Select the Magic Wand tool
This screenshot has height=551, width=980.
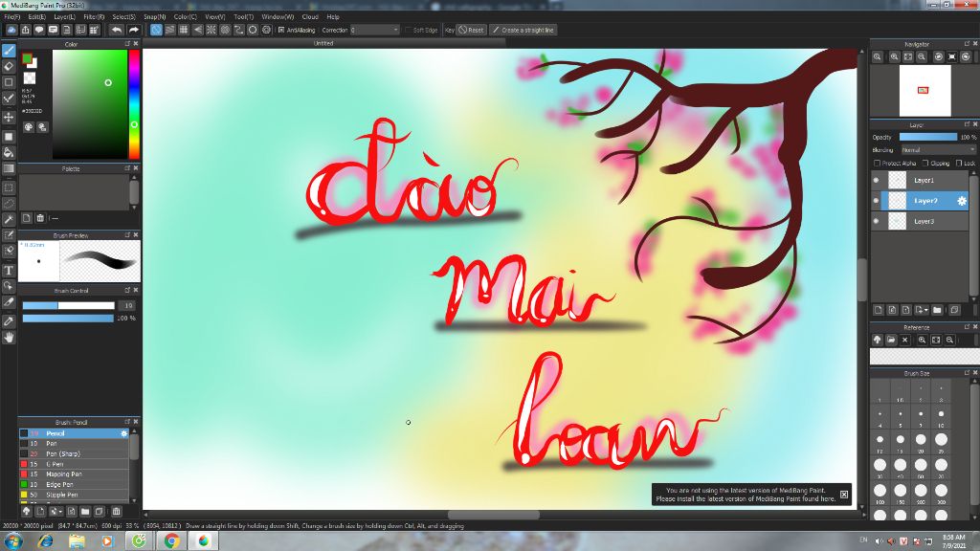tap(9, 219)
